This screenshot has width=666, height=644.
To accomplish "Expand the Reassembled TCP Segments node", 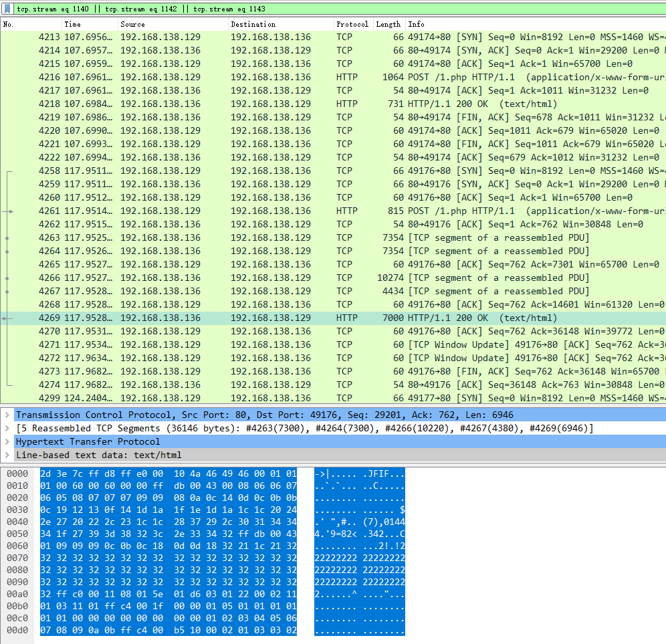I will click(7, 429).
